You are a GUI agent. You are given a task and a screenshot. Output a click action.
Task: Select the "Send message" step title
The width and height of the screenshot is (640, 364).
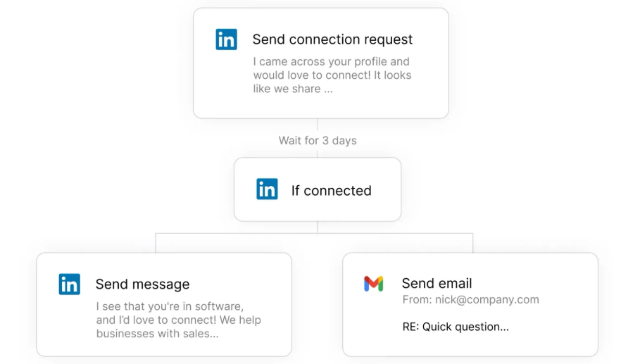click(142, 284)
